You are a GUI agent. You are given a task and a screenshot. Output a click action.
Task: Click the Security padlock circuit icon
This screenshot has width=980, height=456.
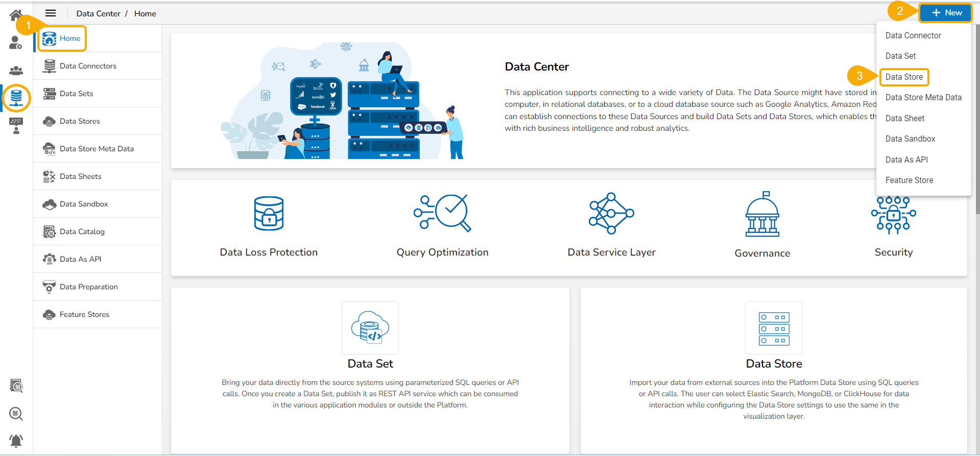894,215
